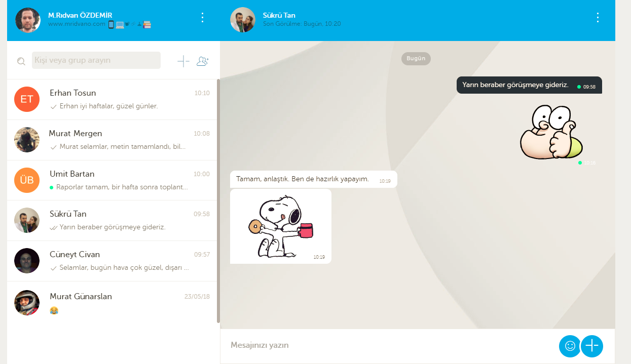Screen dimensions: 631x364
Task: Click the blue plus attachment button
Action: (592, 346)
